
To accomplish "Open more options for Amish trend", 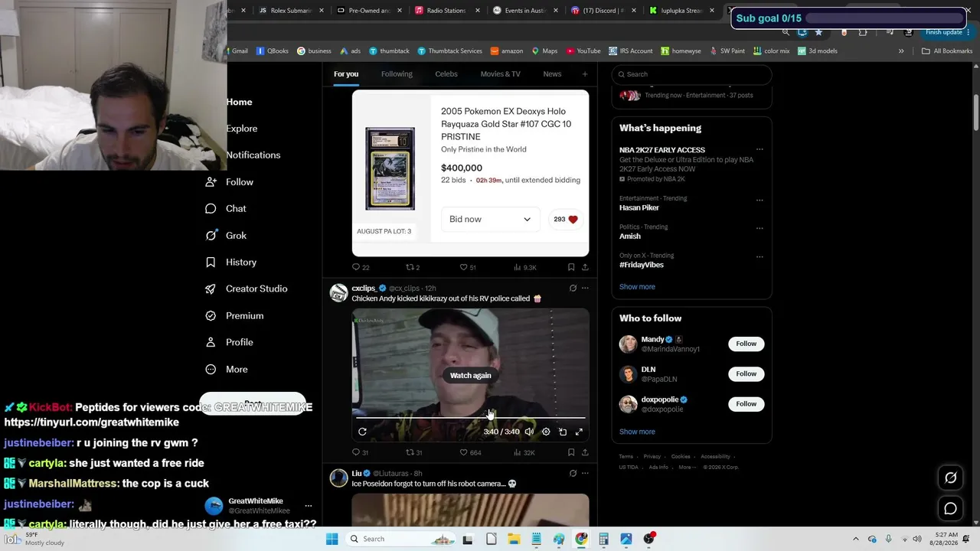I will 759,229.
